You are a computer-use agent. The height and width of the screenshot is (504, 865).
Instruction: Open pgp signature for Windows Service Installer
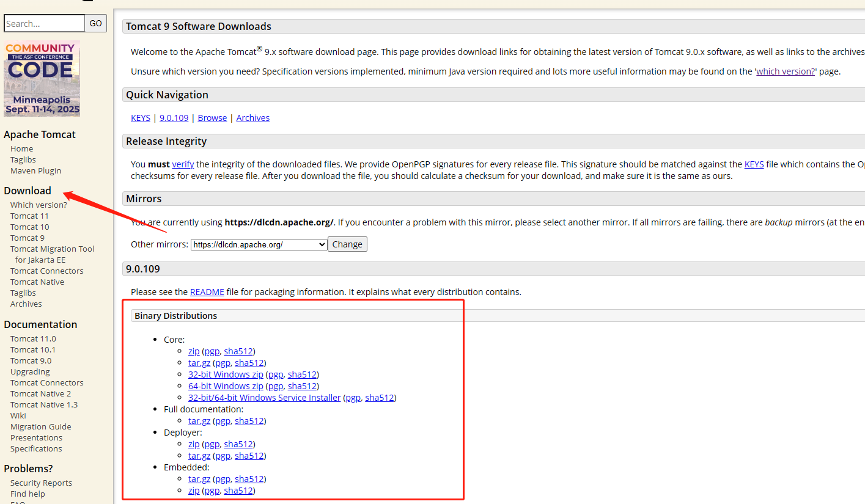point(353,398)
